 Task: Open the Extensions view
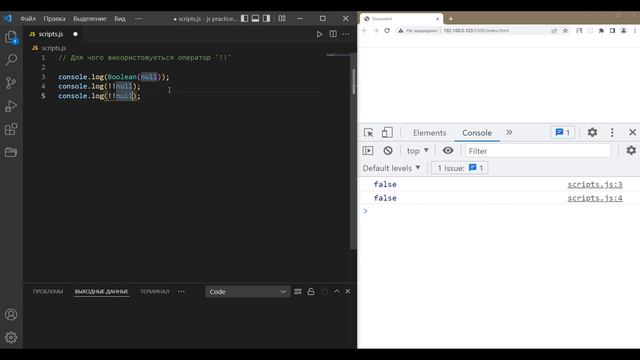11,129
